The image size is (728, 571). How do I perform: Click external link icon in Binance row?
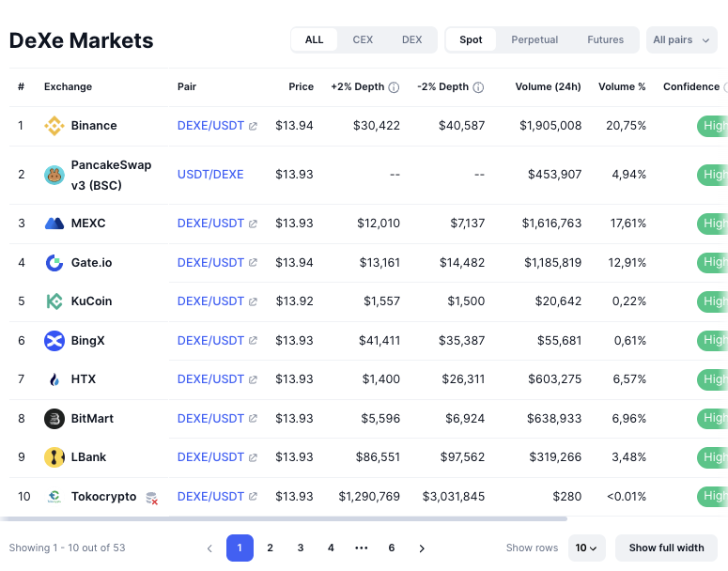click(253, 126)
